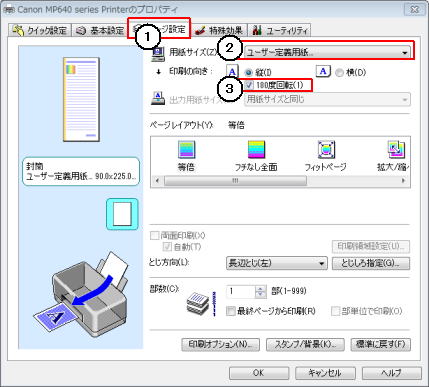The image size is (429, 387).
Task: Click the 出力用紙サイズ printer icon
Action: (x=158, y=99)
